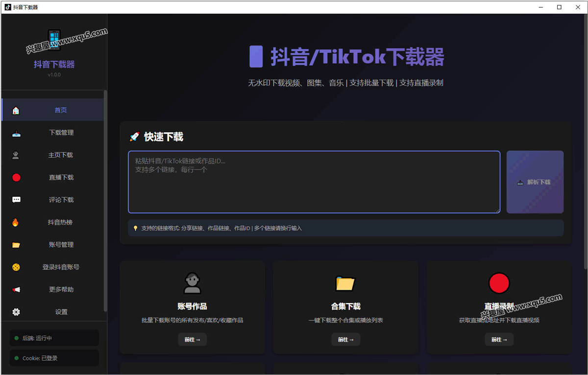
Task: Click the comment bubble icon in sidebar
Action: (x=16, y=200)
